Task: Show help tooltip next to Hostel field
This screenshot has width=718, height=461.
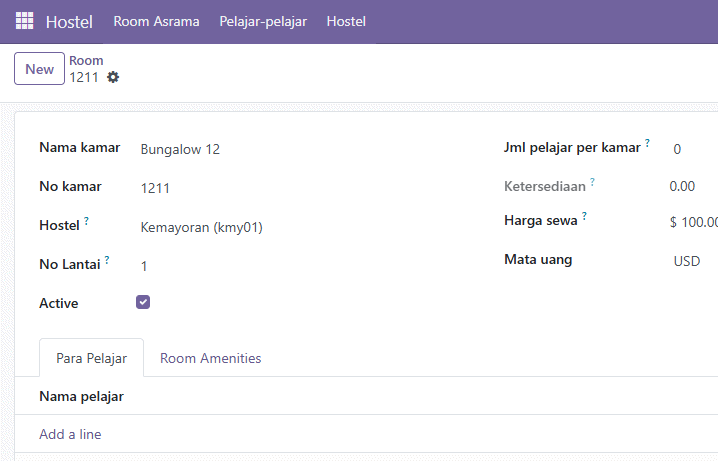Action: point(86,221)
